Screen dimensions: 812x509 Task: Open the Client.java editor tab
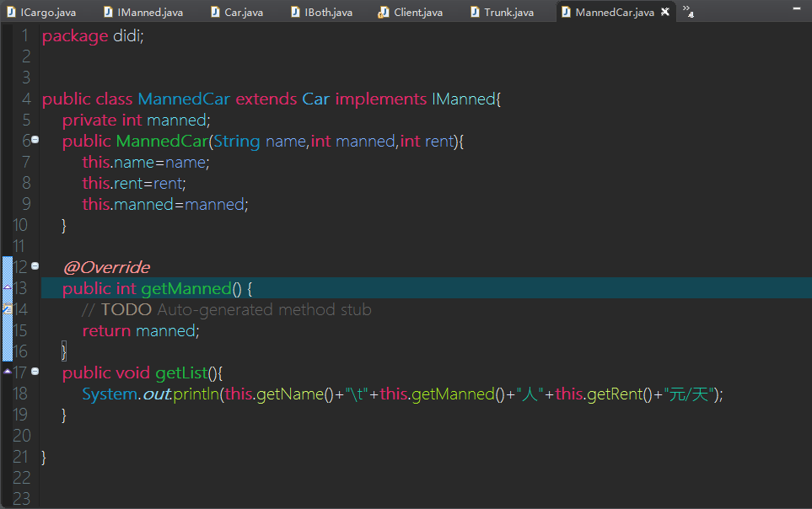[x=417, y=13]
